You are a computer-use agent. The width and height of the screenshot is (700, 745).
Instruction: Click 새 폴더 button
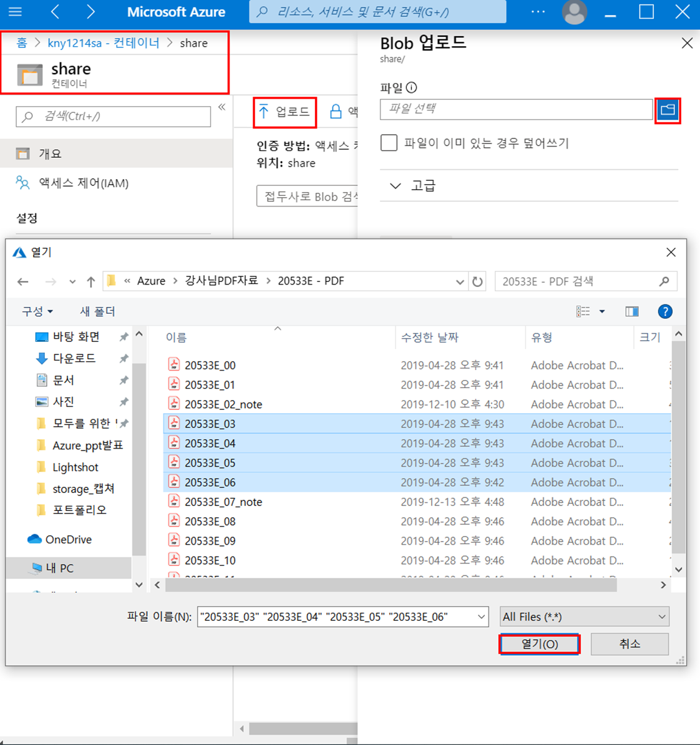pyautogui.click(x=97, y=311)
